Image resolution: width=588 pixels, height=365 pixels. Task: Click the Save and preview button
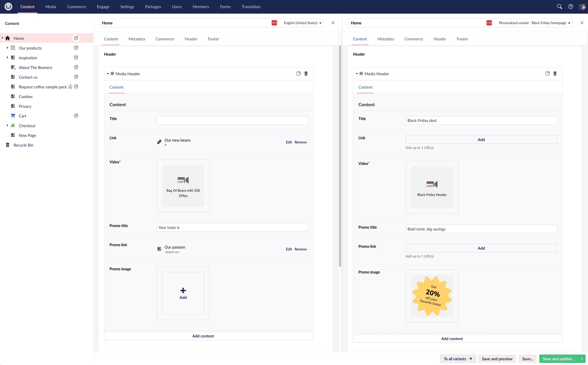(497, 359)
